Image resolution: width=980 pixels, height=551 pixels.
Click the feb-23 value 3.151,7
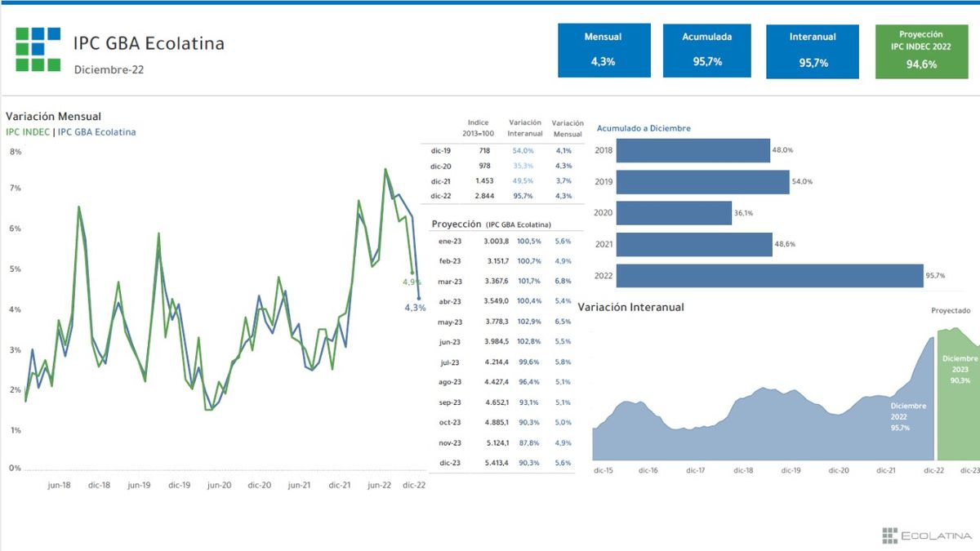coord(497,261)
